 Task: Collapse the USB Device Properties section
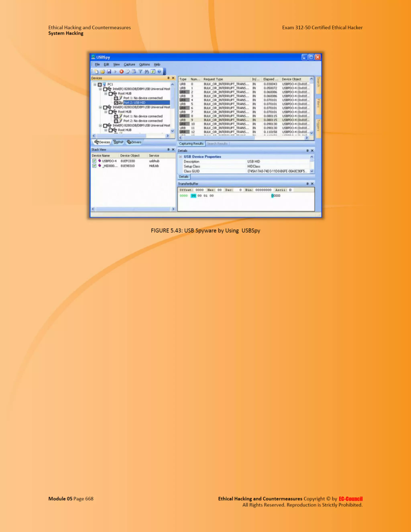pos(180,157)
